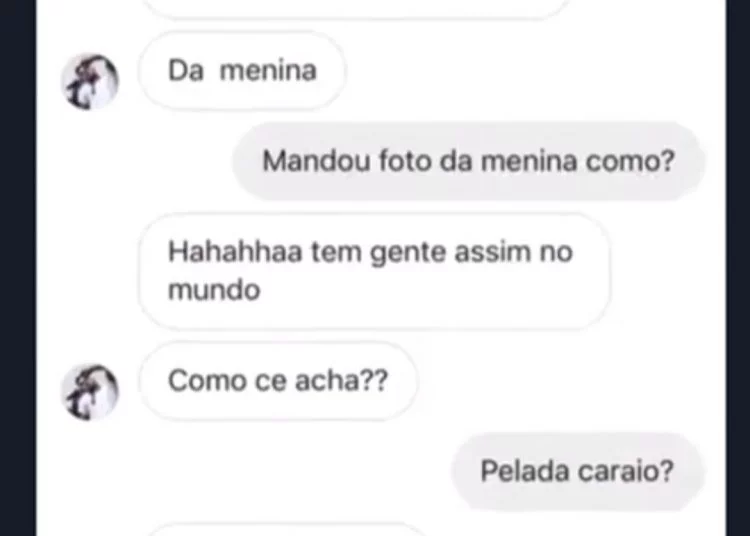Click the word "Mandou" in the sent message

[317, 161]
